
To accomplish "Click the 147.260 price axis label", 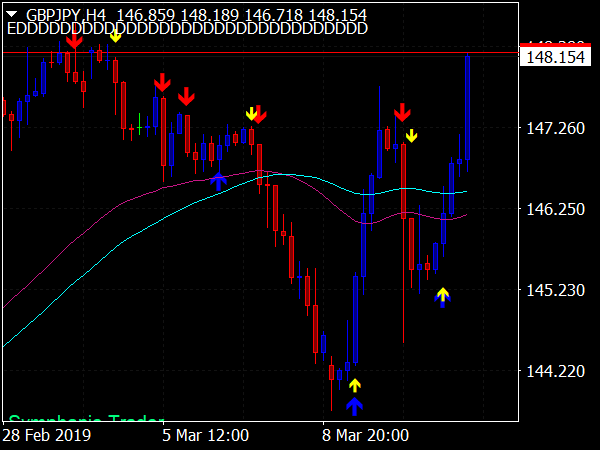I will [556, 128].
